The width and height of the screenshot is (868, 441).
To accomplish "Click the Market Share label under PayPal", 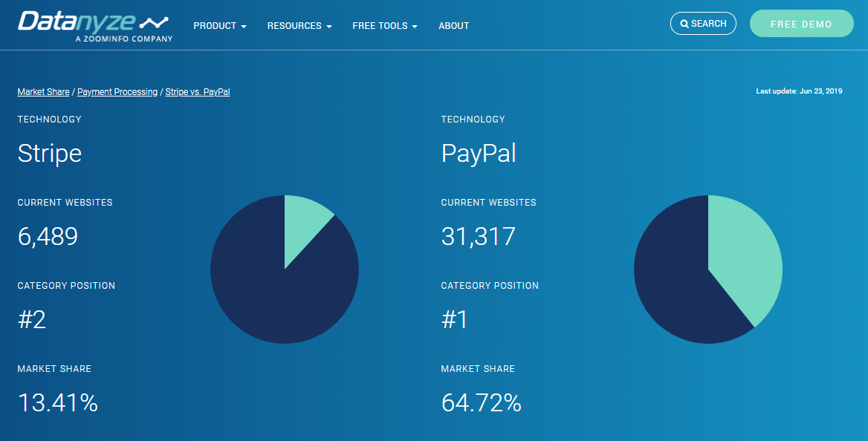I will pyautogui.click(x=478, y=368).
